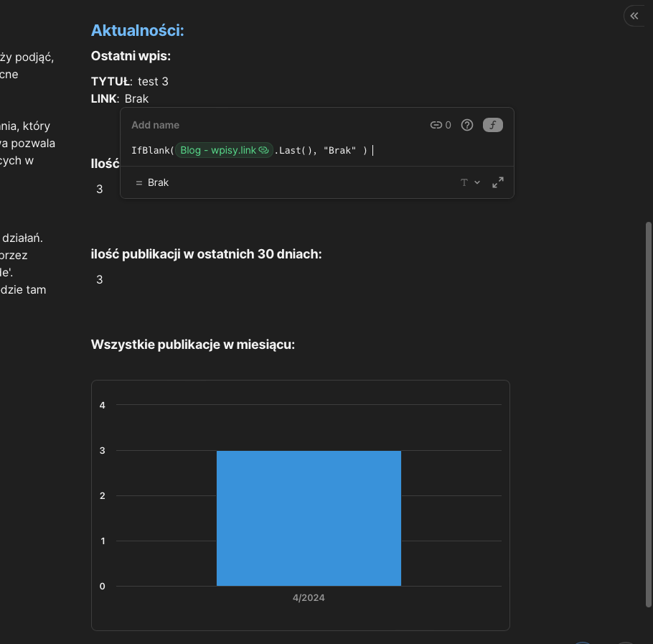The width and height of the screenshot is (653, 644).
Task: Collapse the side panel with double chevron
Action: click(634, 16)
